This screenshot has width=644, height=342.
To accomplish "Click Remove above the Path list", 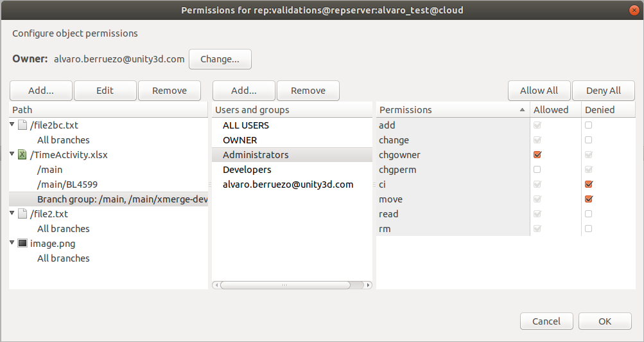I will point(170,91).
